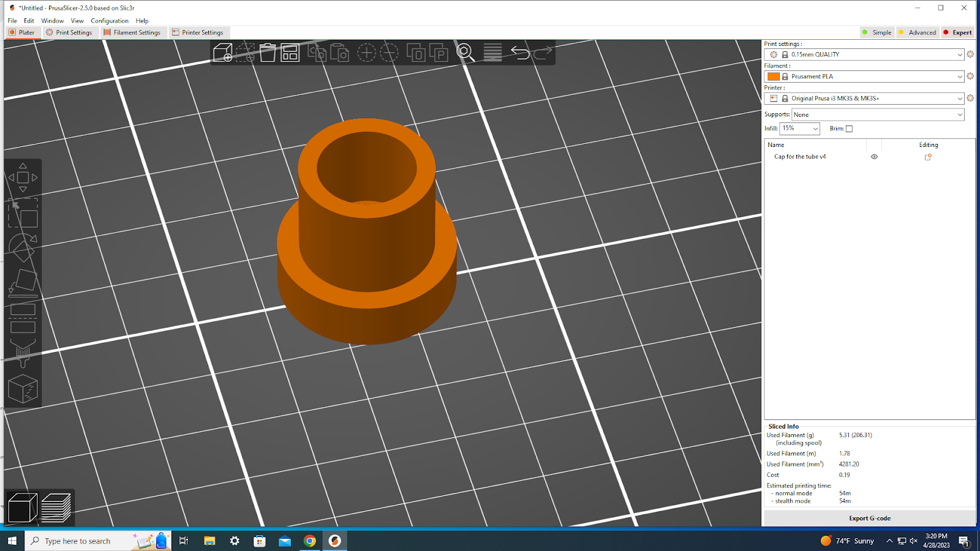Switch to the Print Settings tab

pos(69,32)
